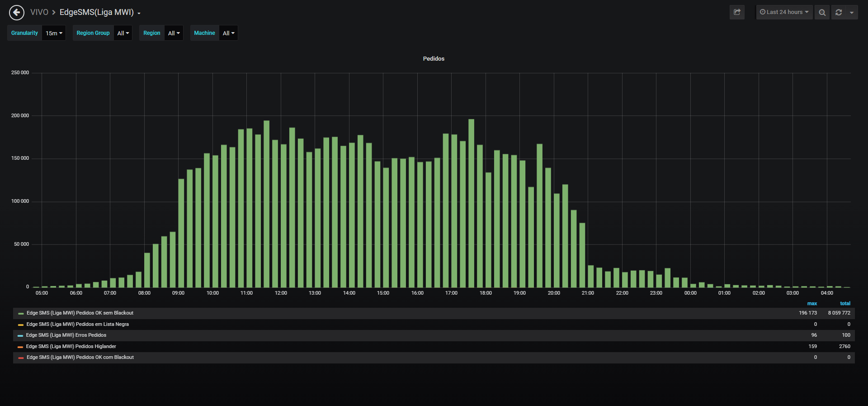Click the yellow swatch for Lista Negra
This screenshot has height=406, width=868.
click(x=21, y=325)
